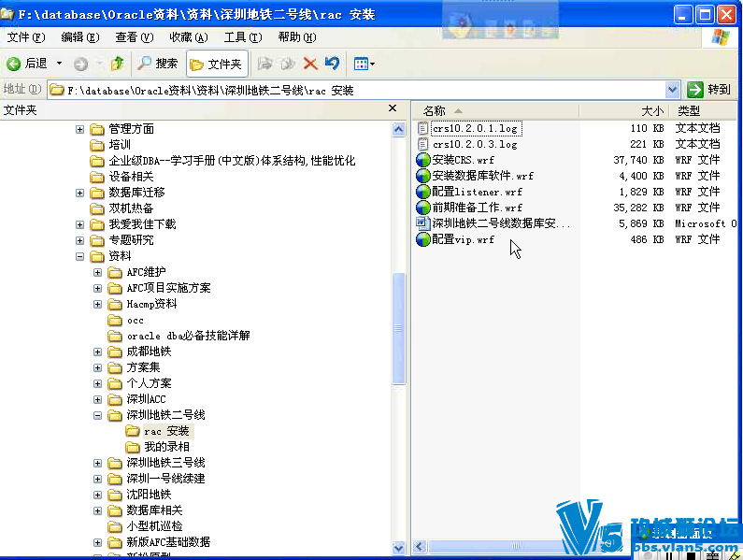This screenshot has height=560, width=743.
Task: Select the 深圳ACC folder icon
Action: (x=115, y=400)
